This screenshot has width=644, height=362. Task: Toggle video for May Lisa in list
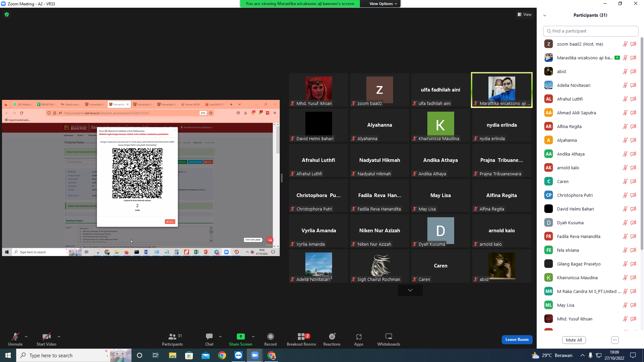[633, 305]
